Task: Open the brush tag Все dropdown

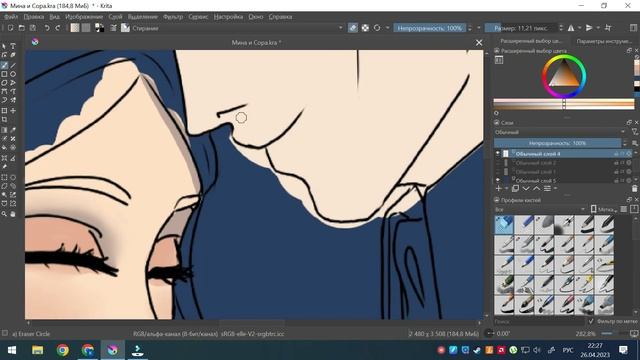Action: pos(540,209)
